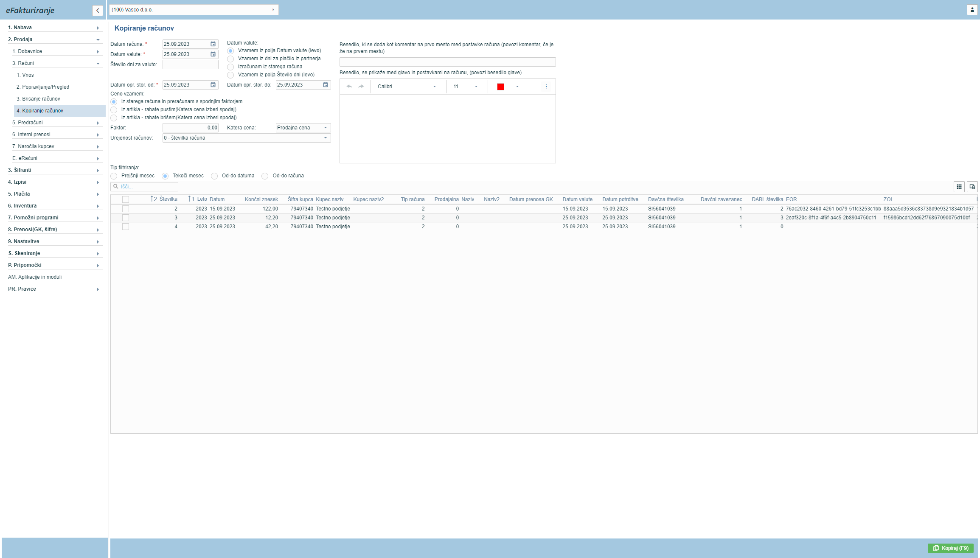Click the 'eFakturiranje' app title

30,10
